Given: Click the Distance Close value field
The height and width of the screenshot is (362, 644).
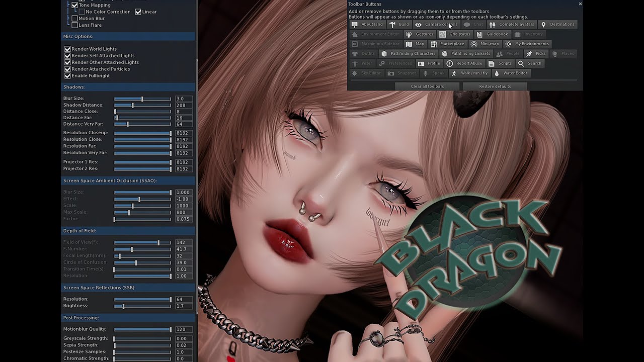Looking at the screenshot, I should click(184, 112).
